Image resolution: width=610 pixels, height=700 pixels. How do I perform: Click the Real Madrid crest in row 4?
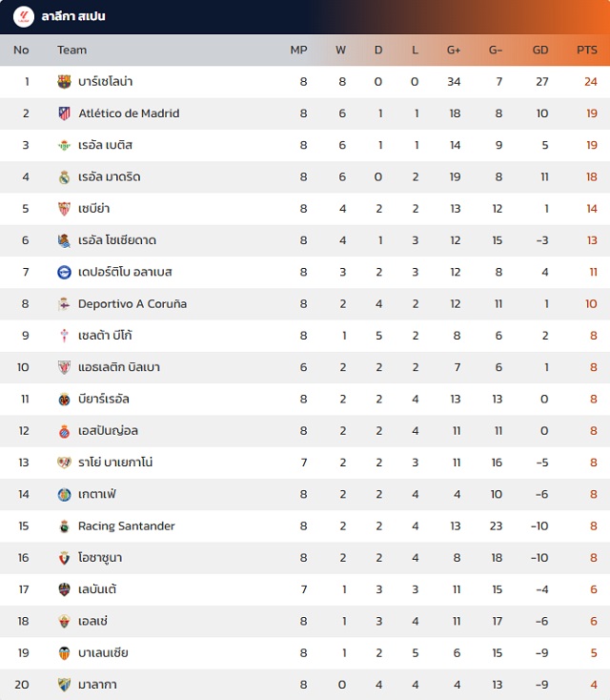coord(64,177)
